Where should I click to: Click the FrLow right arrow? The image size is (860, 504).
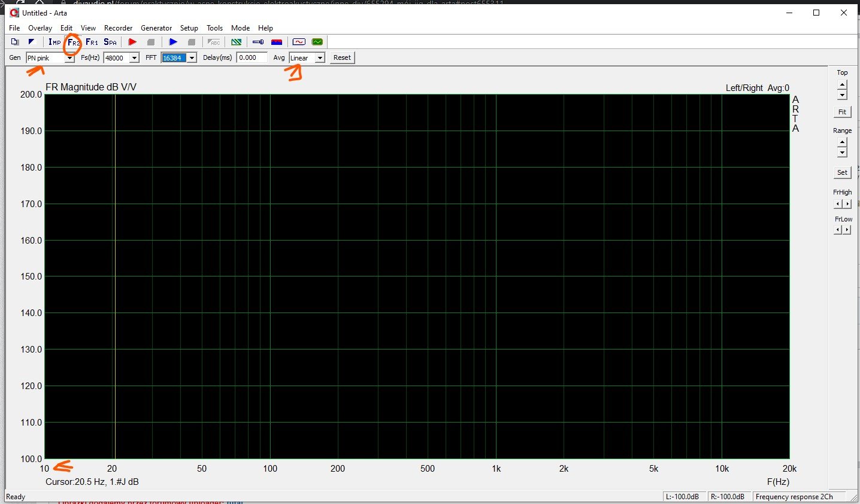click(847, 230)
